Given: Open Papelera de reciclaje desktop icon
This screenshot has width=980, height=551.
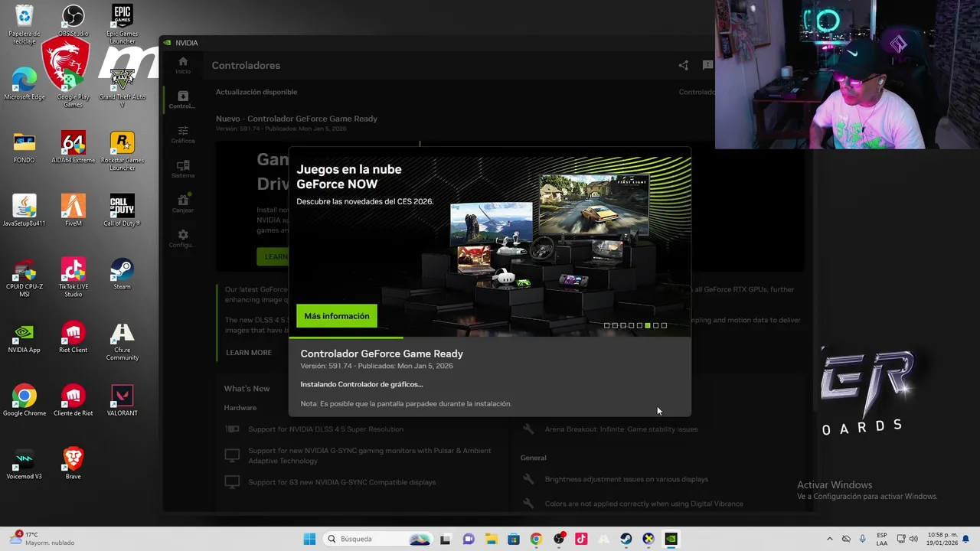Looking at the screenshot, I should pos(24,24).
